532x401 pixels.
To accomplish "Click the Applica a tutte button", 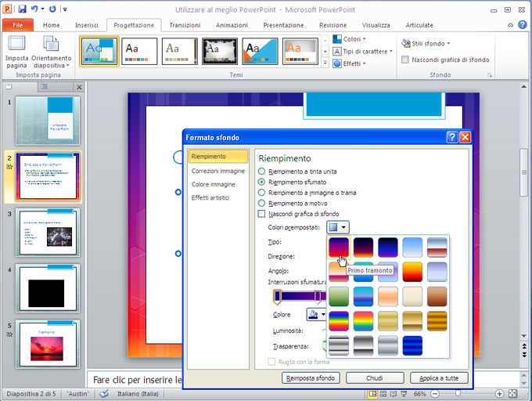I will (x=439, y=378).
